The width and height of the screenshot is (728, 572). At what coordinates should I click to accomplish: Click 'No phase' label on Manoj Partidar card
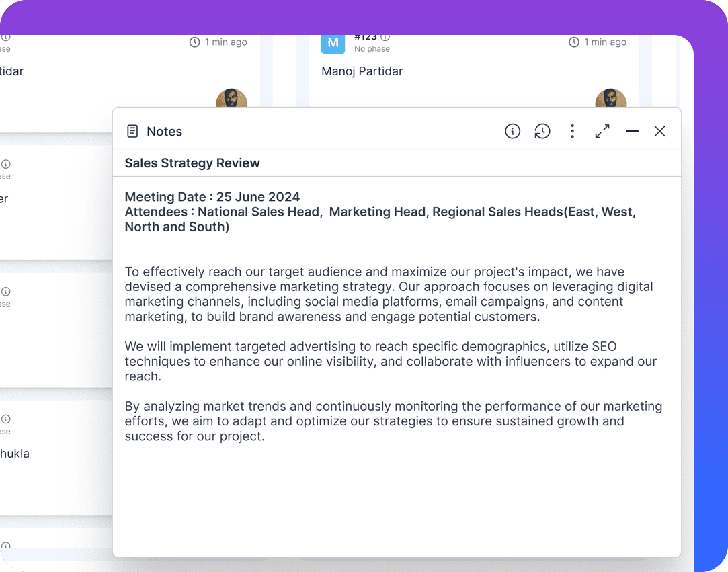pyautogui.click(x=372, y=49)
